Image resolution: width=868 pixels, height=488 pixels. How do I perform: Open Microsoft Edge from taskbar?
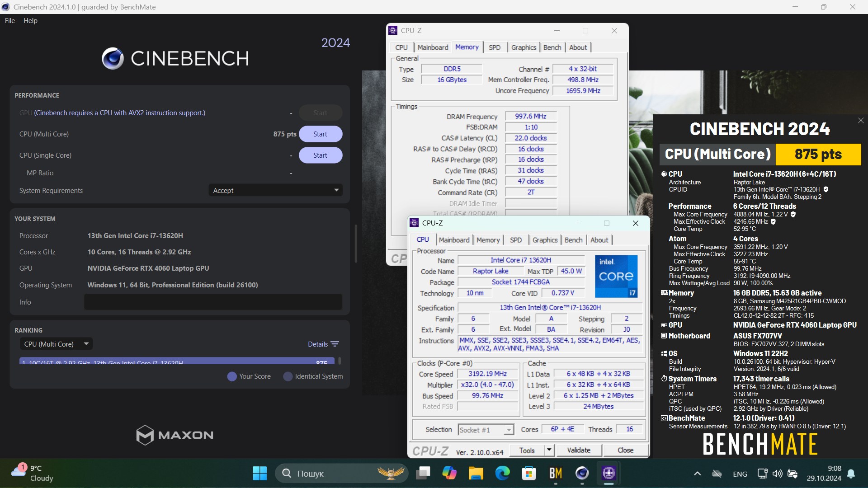[502, 474]
